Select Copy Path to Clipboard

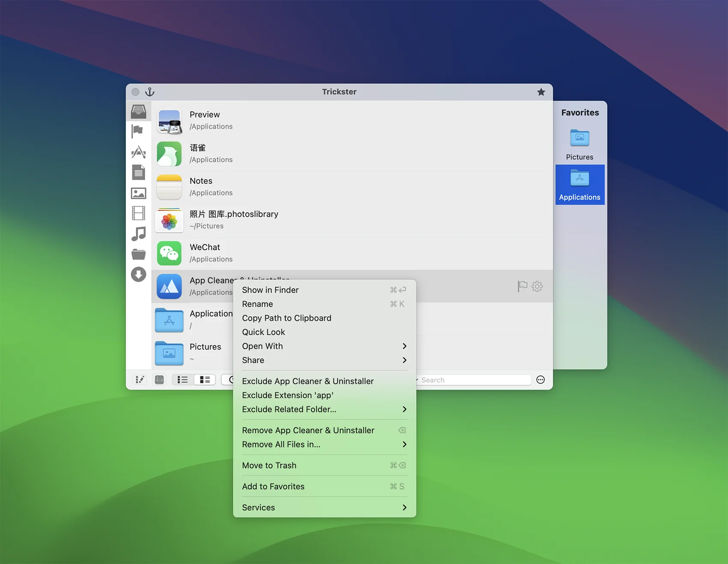click(324, 318)
